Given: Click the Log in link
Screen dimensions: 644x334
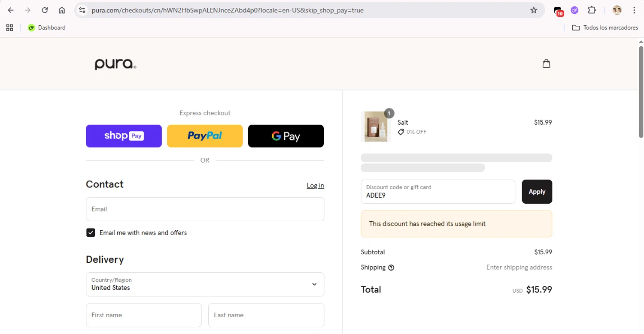Looking at the screenshot, I should point(315,185).
